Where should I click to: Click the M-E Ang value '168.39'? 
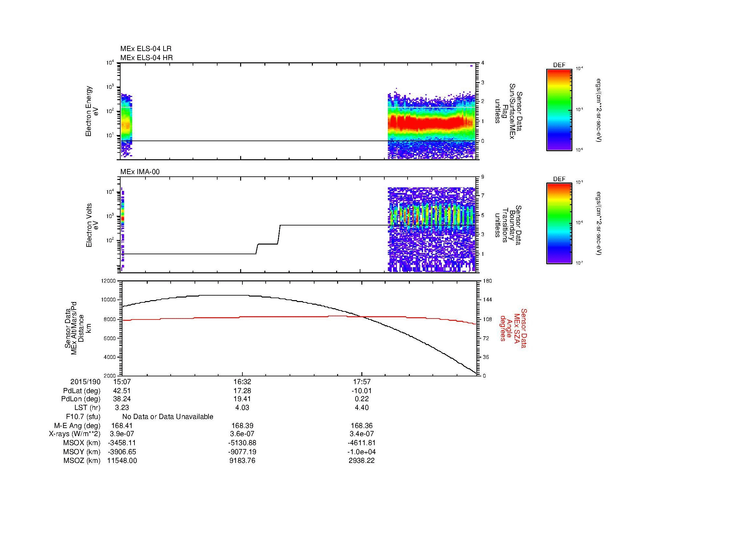(x=242, y=426)
